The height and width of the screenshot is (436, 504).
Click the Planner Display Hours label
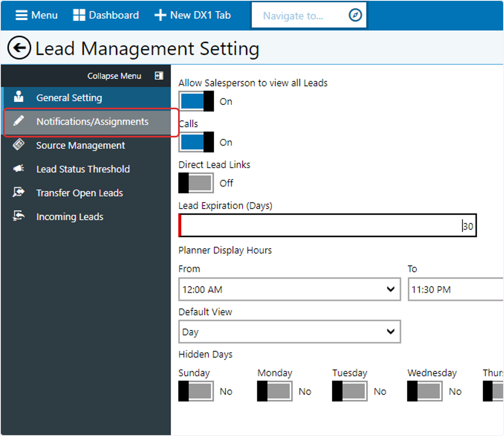pos(225,250)
